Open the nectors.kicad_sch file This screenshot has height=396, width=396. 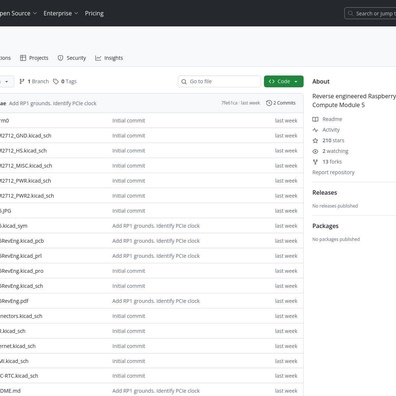[x=21, y=316]
